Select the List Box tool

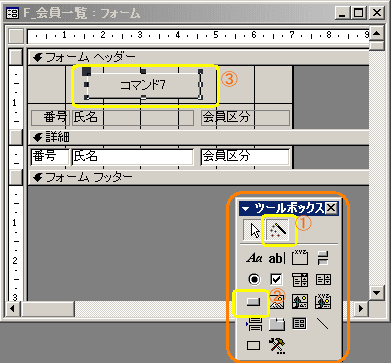coord(323,279)
